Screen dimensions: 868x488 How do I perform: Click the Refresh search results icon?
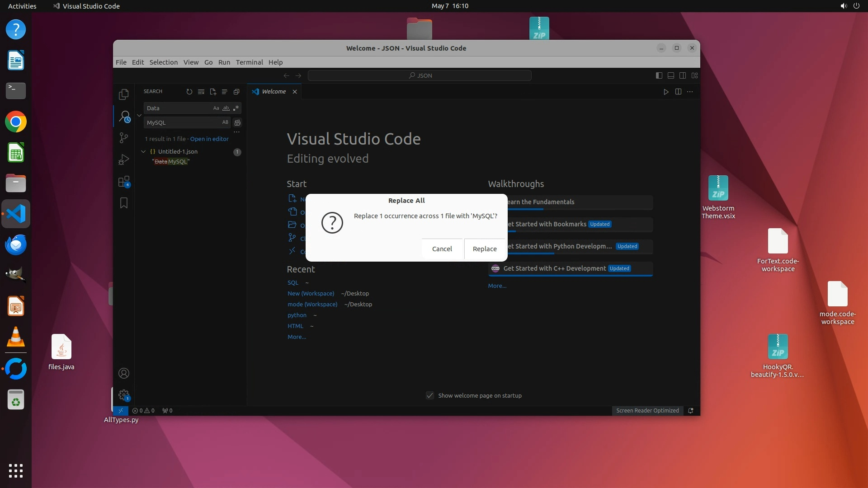[189, 92]
